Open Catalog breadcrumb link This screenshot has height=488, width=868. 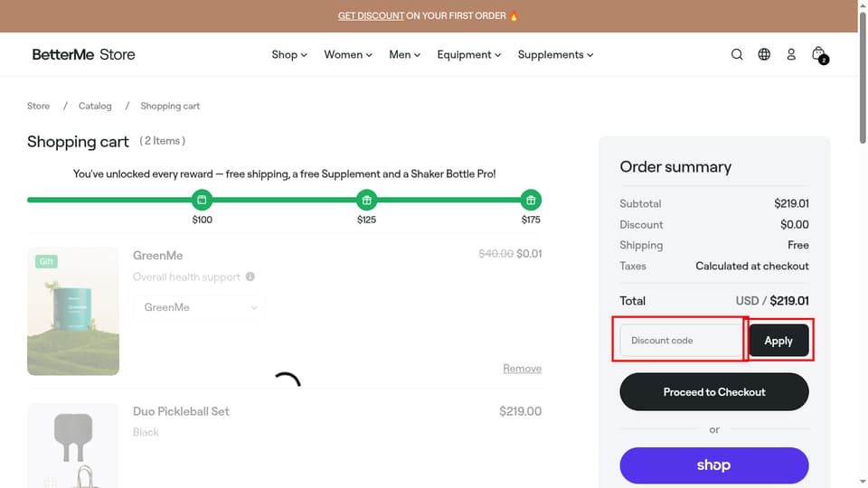click(95, 106)
